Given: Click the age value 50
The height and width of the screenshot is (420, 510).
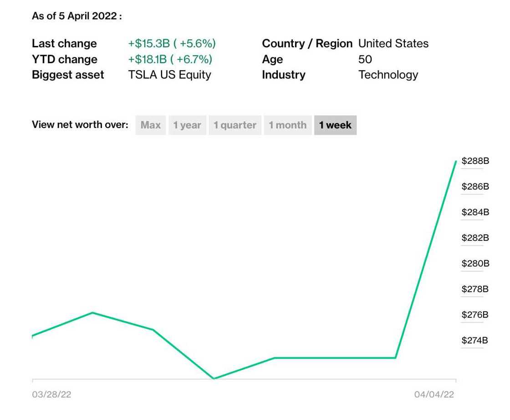Looking at the screenshot, I should [x=365, y=59].
